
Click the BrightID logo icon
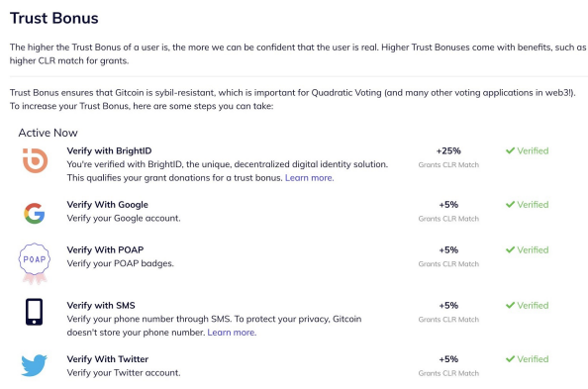pos(35,160)
